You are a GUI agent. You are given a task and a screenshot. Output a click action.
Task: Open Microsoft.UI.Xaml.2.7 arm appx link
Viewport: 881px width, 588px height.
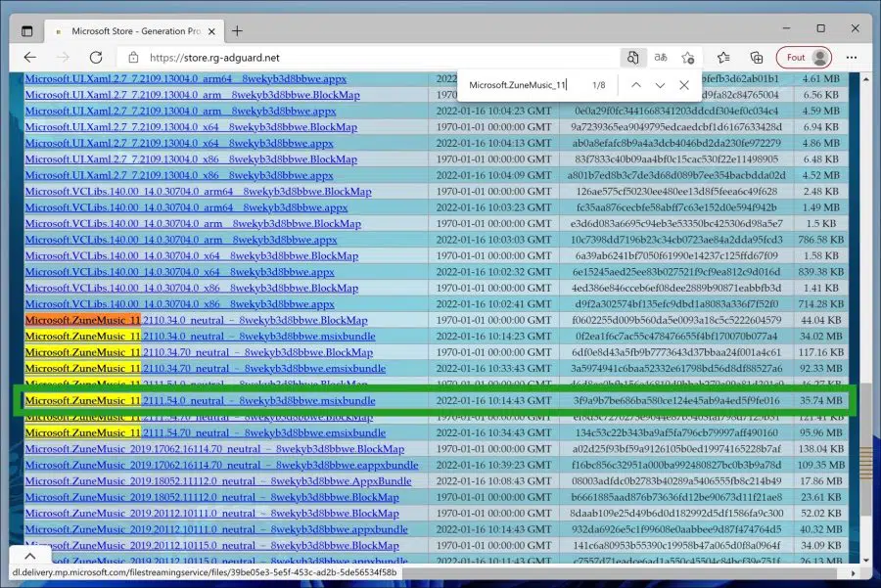point(180,112)
